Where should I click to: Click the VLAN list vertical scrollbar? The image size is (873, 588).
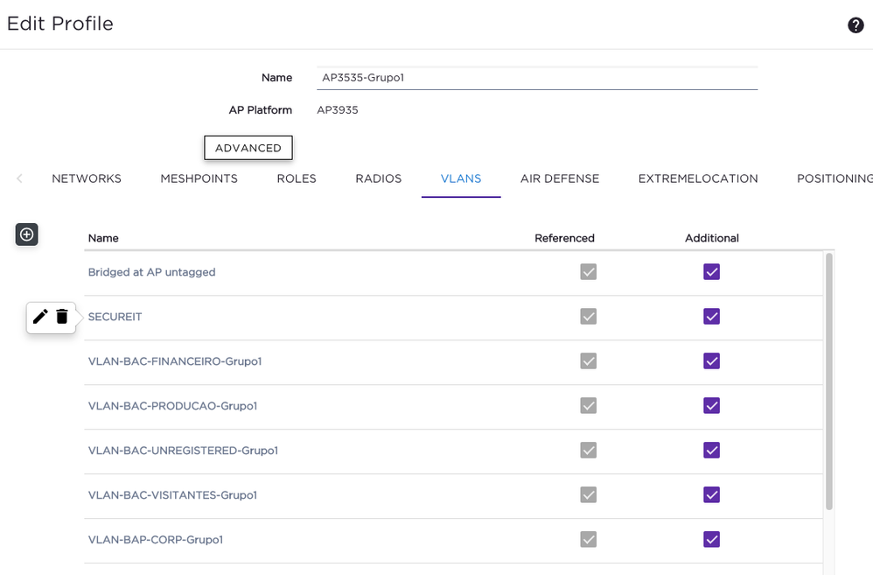point(828,381)
